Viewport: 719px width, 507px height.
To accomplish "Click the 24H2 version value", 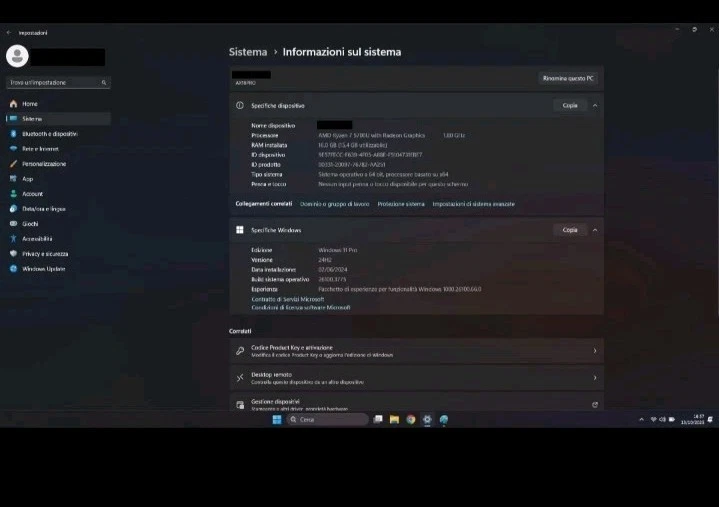I will (x=325, y=260).
